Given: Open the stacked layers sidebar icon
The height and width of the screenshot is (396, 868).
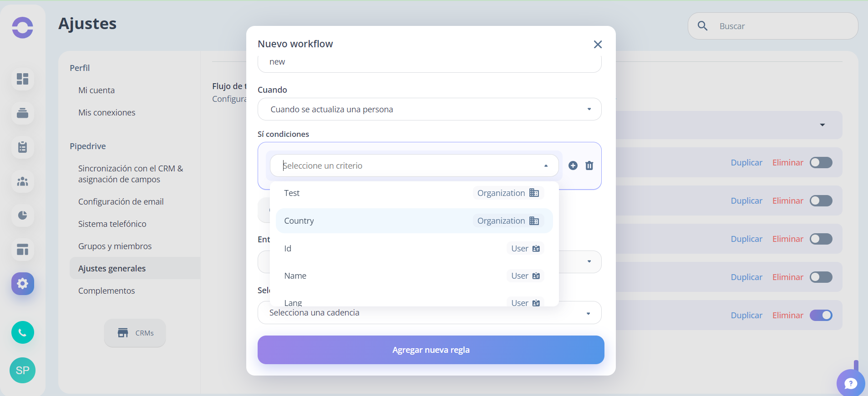Looking at the screenshot, I should (22, 113).
